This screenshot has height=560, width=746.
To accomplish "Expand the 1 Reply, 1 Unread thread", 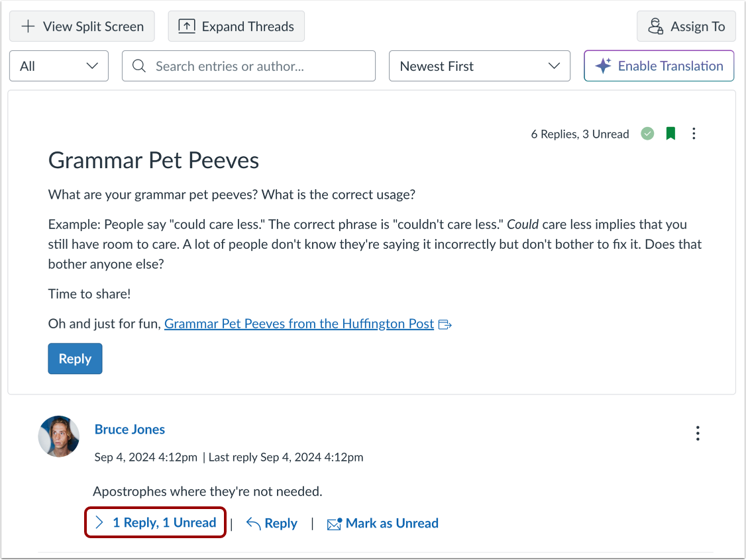I will 155,522.
